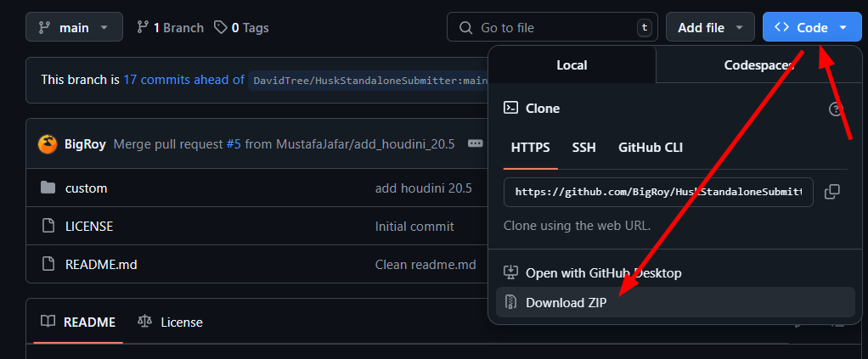
Task: Click the code brackets icon on Code button
Action: (781, 27)
